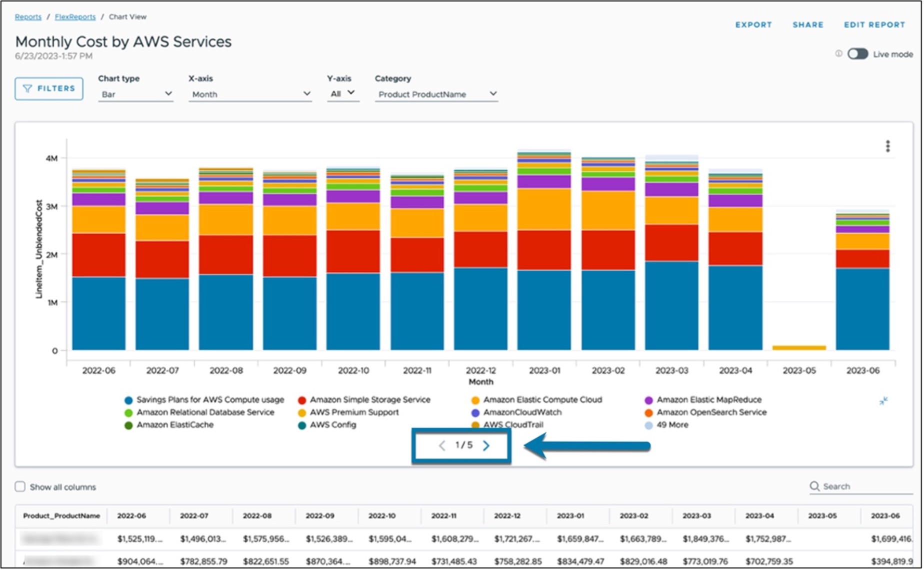Click the 2022-06 stacked bar
This screenshot has width=924, height=570.
[x=99, y=259]
